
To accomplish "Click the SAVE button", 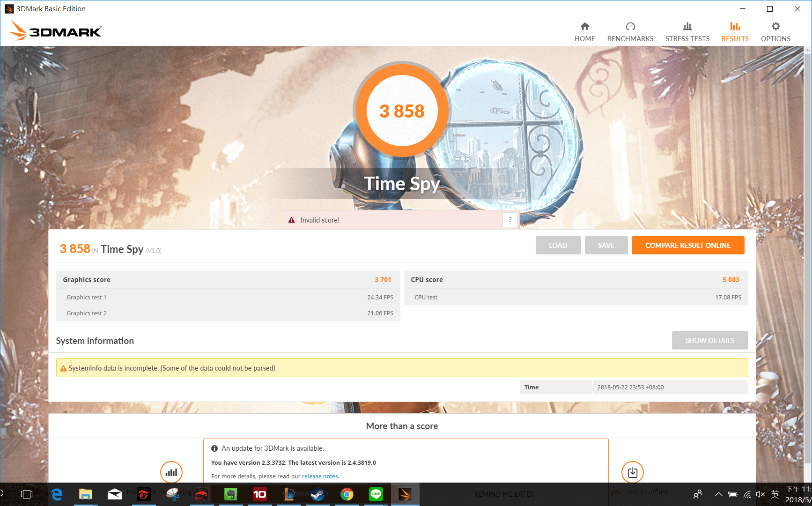I will point(606,246).
